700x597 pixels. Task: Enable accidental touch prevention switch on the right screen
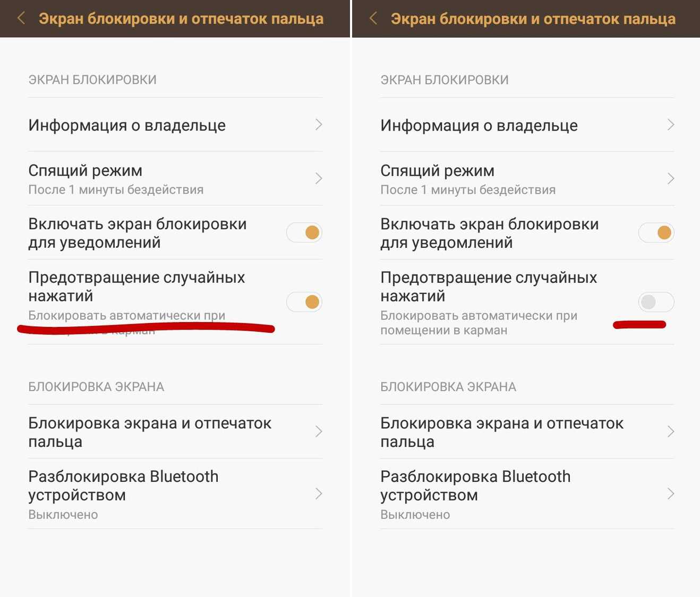click(x=656, y=302)
